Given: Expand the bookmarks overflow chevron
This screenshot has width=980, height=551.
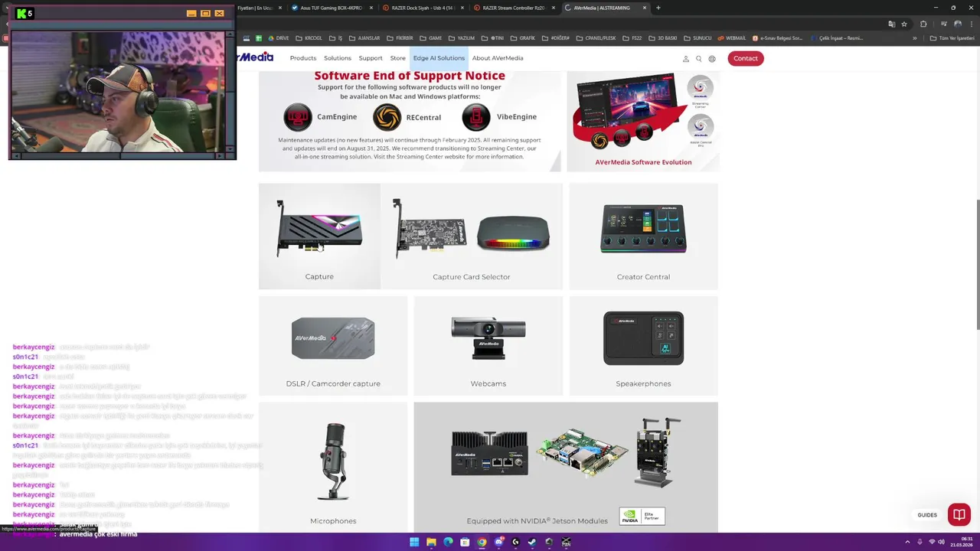Looking at the screenshot, I should (x=914, y=38).
